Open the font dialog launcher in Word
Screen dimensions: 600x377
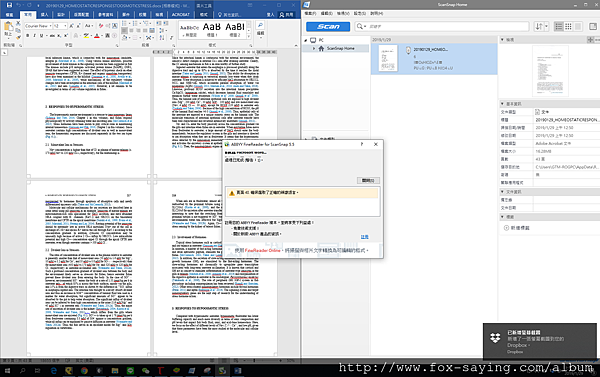(x=117, y=46)
